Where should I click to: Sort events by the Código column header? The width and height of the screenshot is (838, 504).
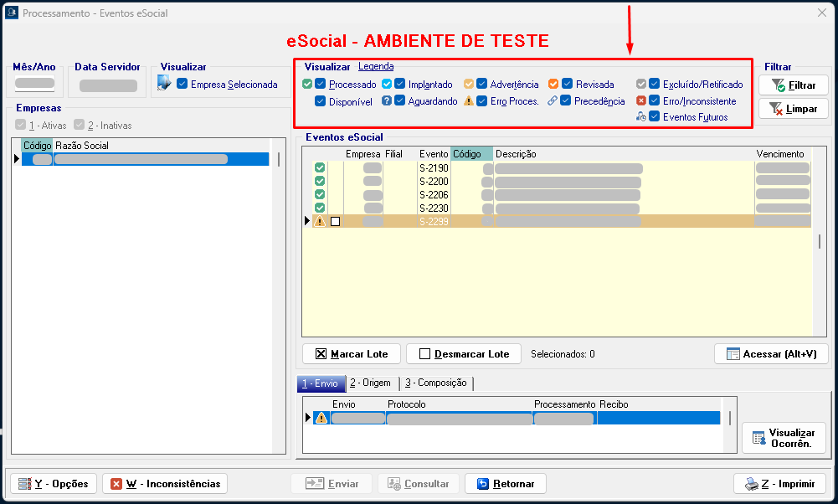point(470,154)
